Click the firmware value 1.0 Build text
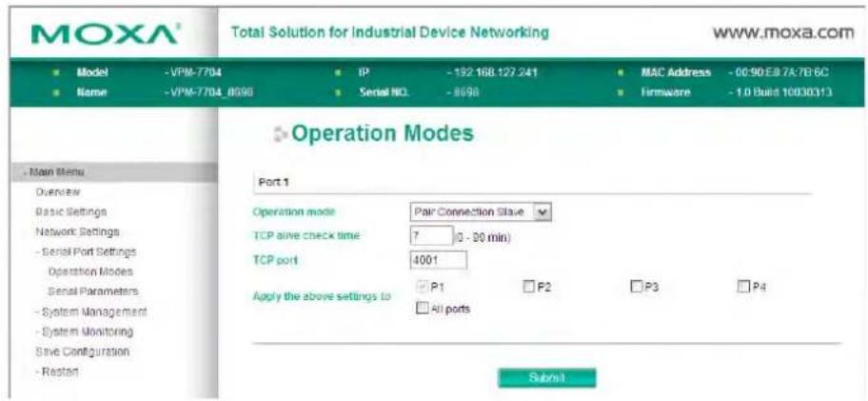This screenshot has height=401, width=868. [785, 93]
